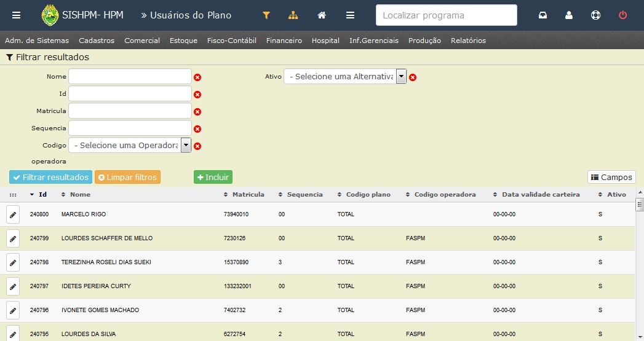The width and height of the screenshot is (644, 341).
Task: Open the Cadastros menu
Action: 97,40
